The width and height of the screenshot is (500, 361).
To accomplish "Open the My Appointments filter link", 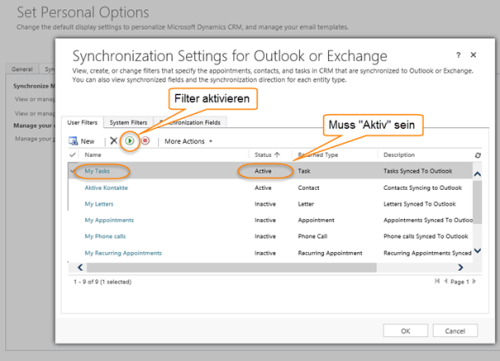I will click(x=109, y=220).
